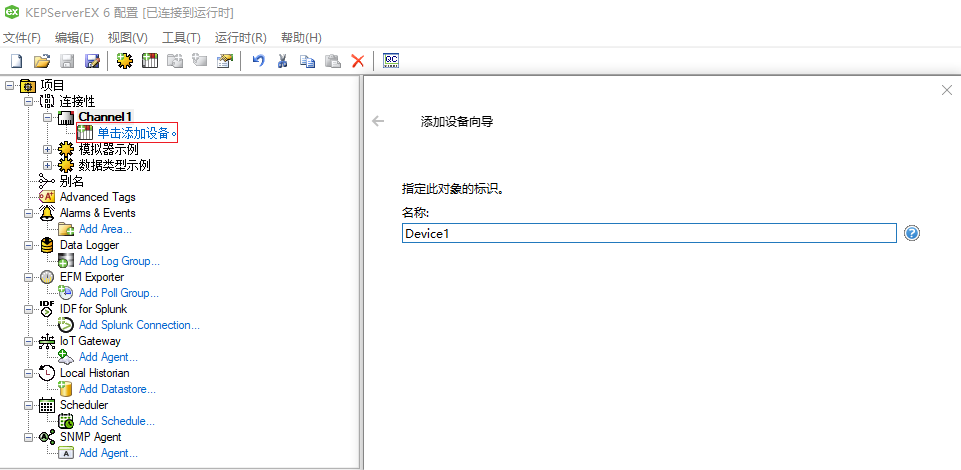Click the Add Log Group... link
The height and width of the screenshot is (470, 961).
(120, 261)
